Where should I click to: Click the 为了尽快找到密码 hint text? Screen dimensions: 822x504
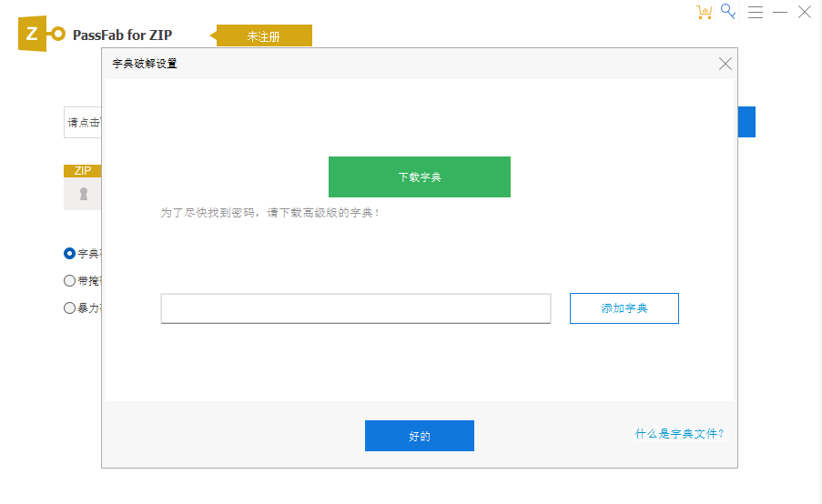[270, 213]
